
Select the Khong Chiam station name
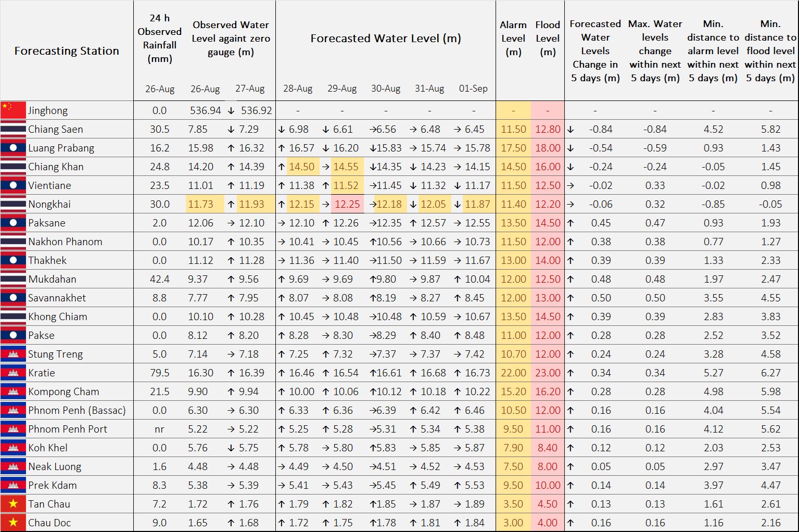(x=58, y=316)
